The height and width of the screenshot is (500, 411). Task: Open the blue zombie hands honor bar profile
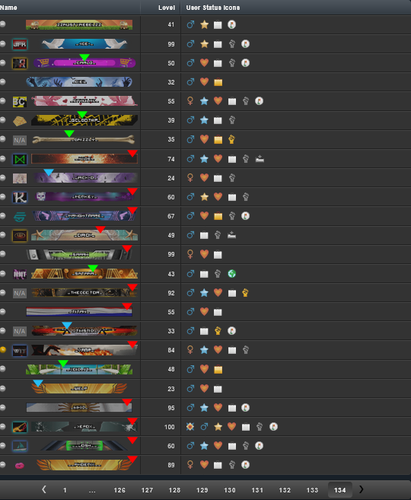[79, 82]
